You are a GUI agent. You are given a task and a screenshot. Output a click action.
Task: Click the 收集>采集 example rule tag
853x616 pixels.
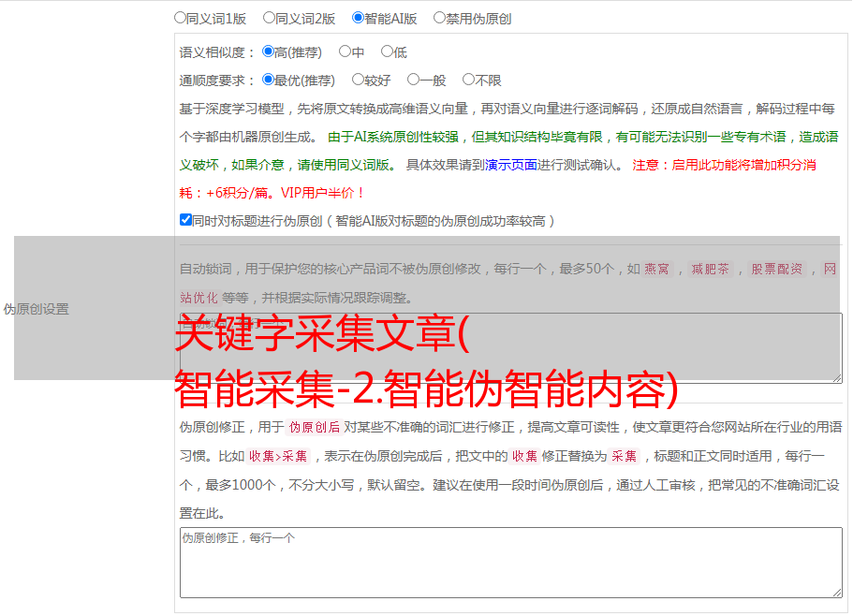[278, 457]
